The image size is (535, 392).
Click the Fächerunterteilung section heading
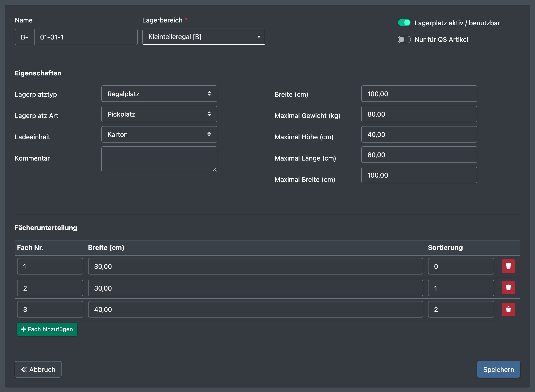tap(46, 228)
